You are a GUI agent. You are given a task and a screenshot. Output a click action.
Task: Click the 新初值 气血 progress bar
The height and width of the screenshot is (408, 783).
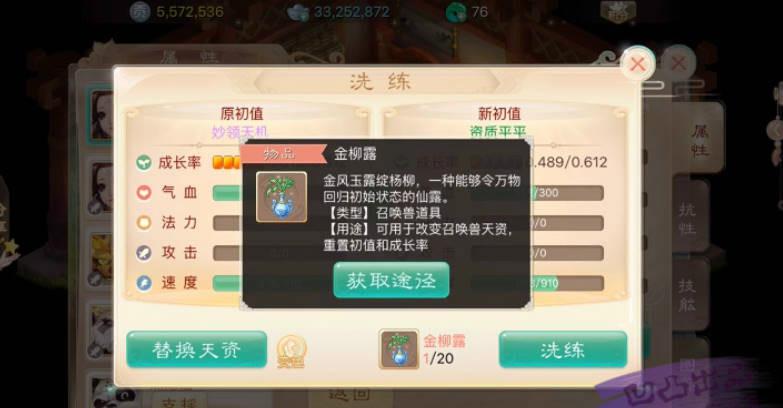click(x=537, y=193)
